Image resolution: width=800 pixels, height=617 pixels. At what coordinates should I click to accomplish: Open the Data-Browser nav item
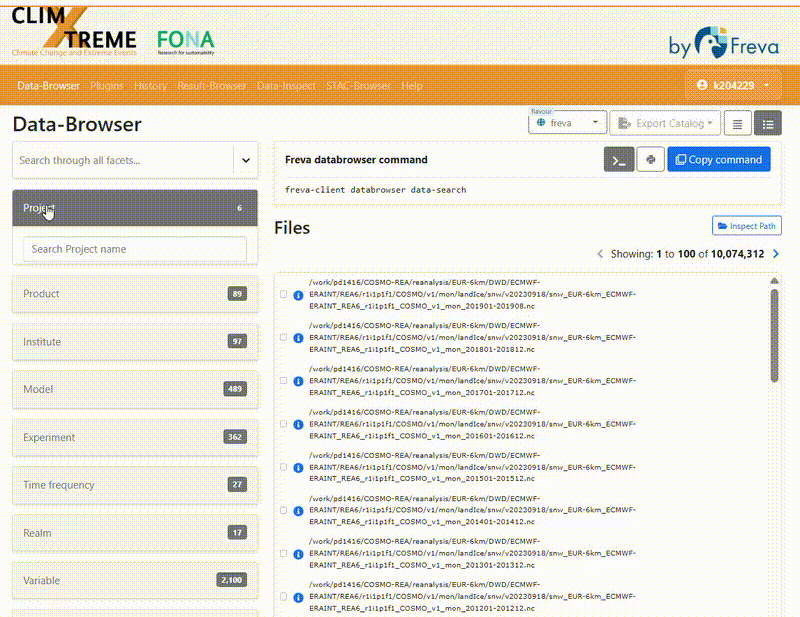[48, 86]
